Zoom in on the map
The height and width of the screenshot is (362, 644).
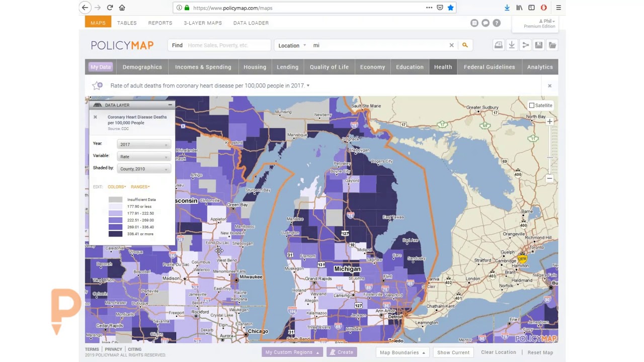pyautogui.click(x=549, y=122)
